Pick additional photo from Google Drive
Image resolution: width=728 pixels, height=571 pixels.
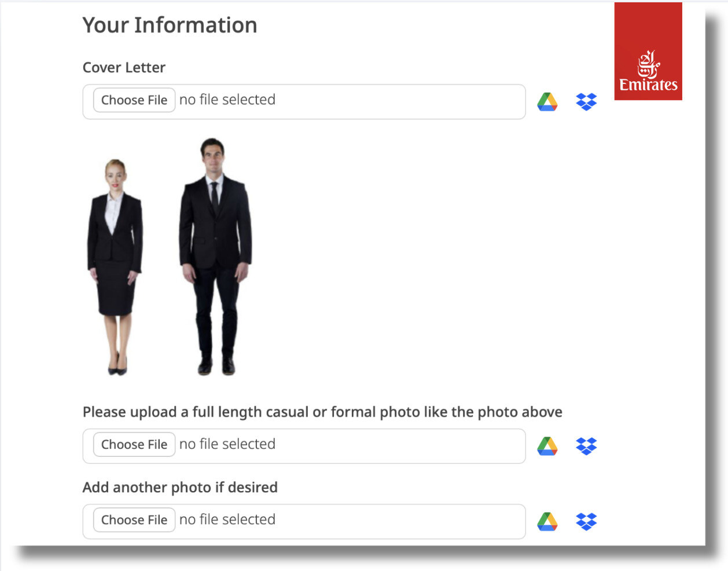click(x=547, y=522)
